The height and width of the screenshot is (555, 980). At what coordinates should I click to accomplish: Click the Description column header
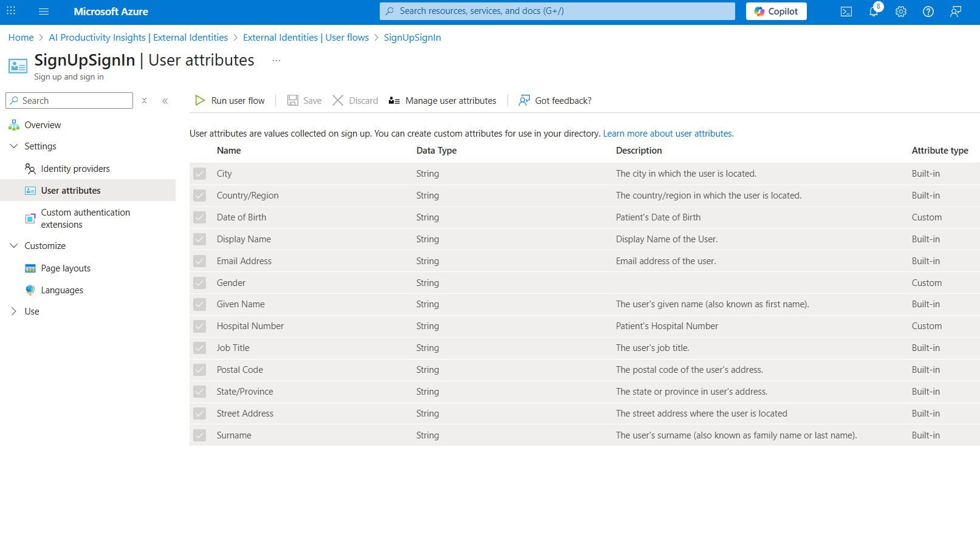pyautogui.click(x=639, y=151)
